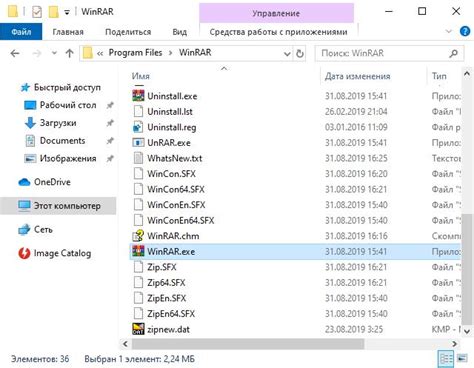Screen dimensions: 474x368
Task: Click the Uninstall.lst file icon
Action: [138, 111]
